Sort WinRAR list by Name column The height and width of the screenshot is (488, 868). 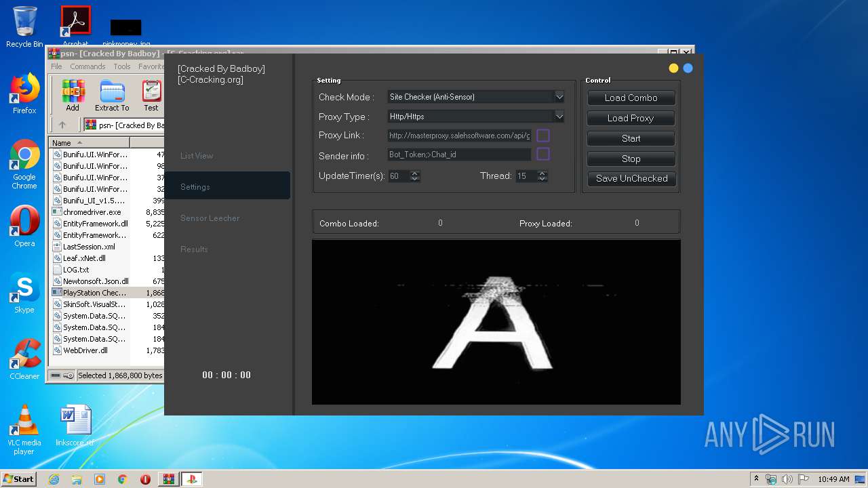(x=90, y=143)
